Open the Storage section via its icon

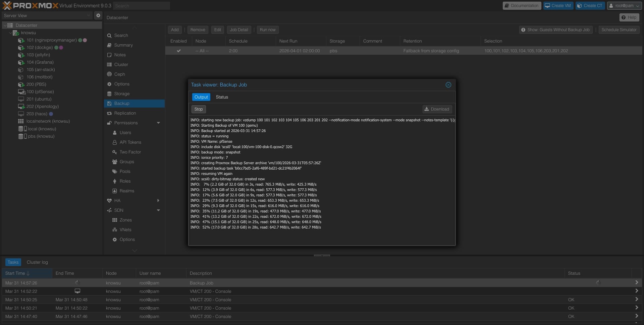click(x=109, y=94)
